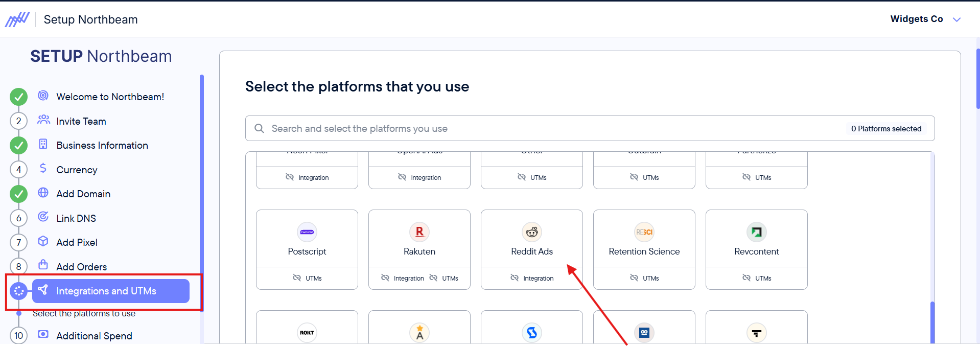Open the Business Information step
This screenshot has height=346, width=980.
[x=102, y=145]
